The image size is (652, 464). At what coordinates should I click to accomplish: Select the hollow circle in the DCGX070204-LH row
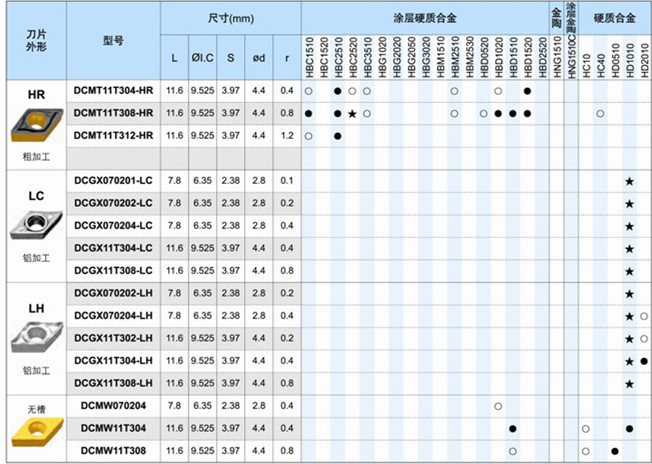(x=644, y=316)
